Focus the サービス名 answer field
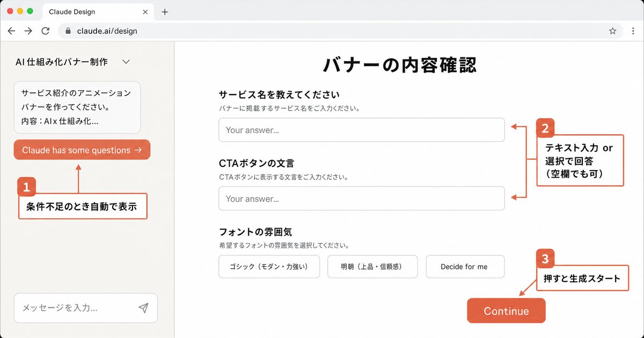Image resolution: width=644 pixels, height=338 pixels. pyautogui.click(x=362, y=130)
